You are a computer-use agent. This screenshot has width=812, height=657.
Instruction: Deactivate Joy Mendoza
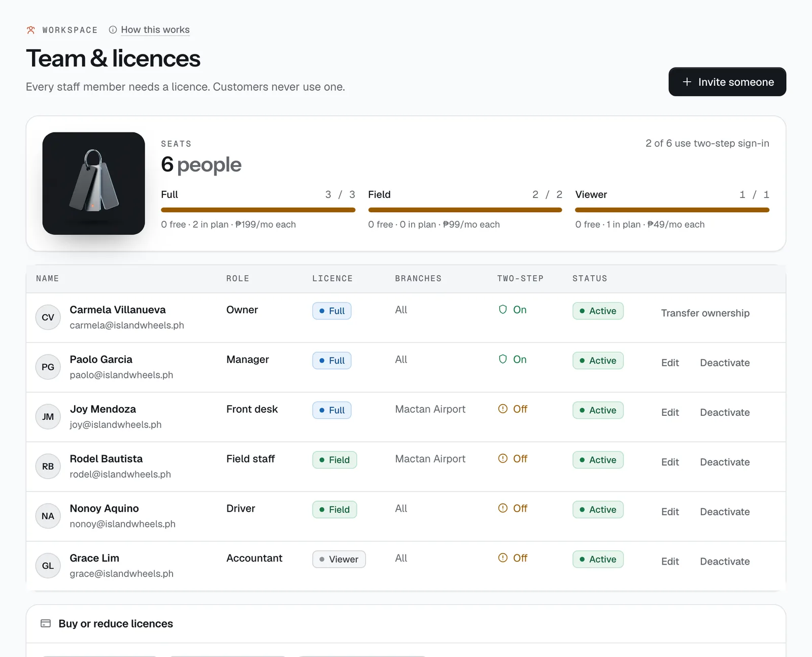(x=725, y=413)
